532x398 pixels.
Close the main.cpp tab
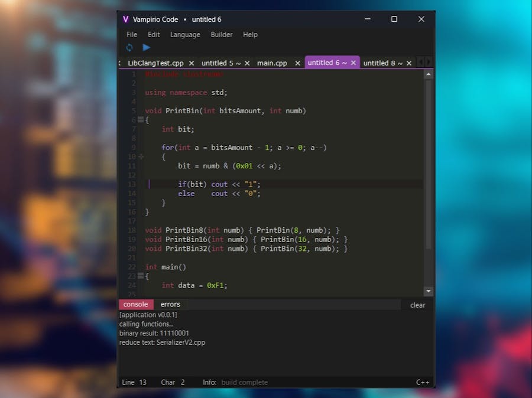click(297, 63)
